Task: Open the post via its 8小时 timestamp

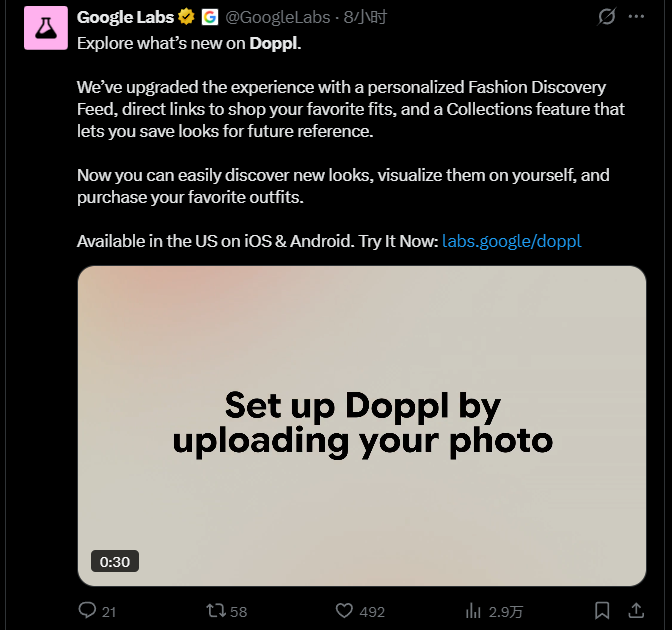Action: tap(365, 17)
